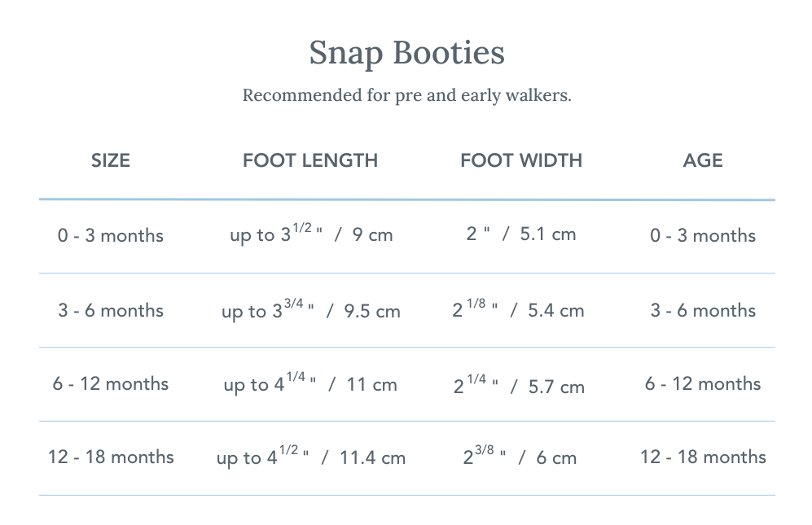Click the 5.1 cm foot width cell
The height and width of the screenshot is (525, 812).
(521, 234)
